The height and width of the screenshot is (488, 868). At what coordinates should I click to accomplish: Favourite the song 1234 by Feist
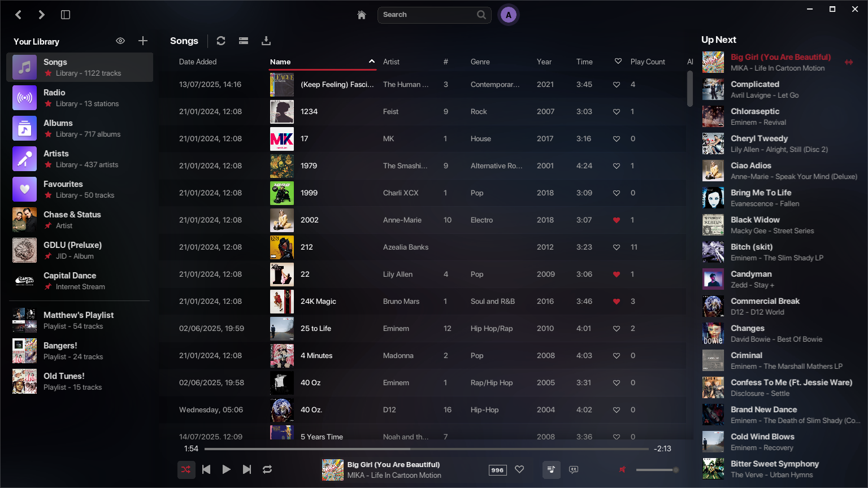(617, 112)
